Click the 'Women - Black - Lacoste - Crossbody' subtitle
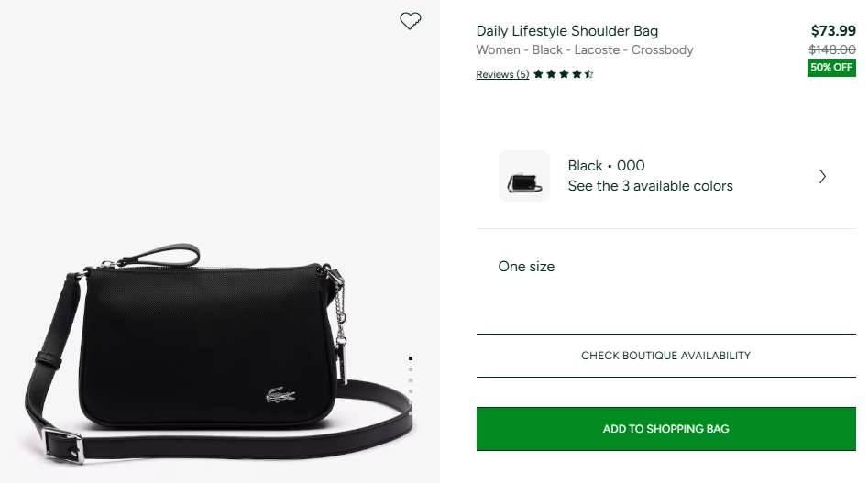The height and width of the screenshot is (483, 868). [x=585, y=50]
